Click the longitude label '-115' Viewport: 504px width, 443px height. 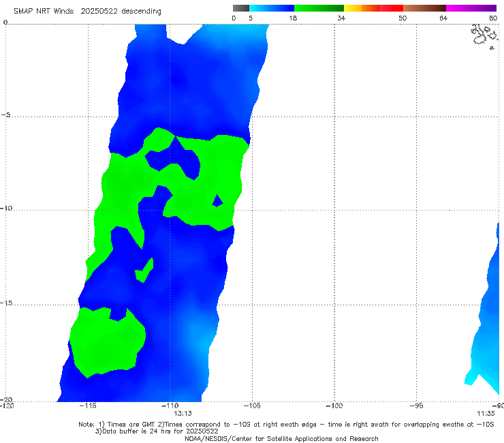pos(88,406)
